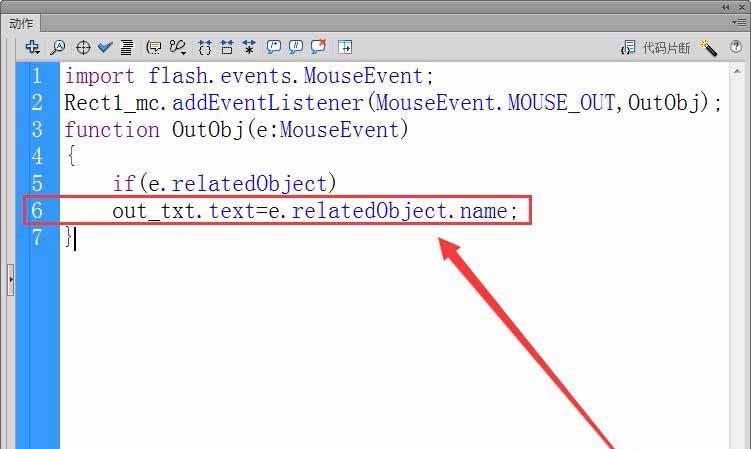751x449 pixels.
Task: Click line number 2 in the gutter
Action: coord(37,103)
